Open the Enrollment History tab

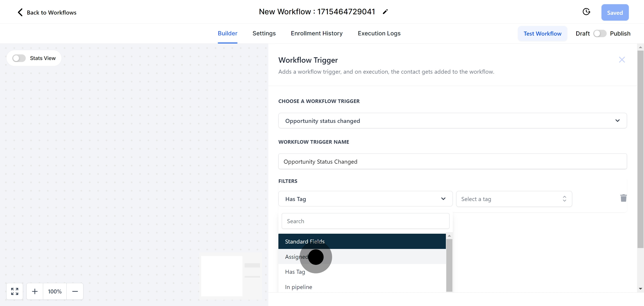pyautogui.click(x=316, y=33)
